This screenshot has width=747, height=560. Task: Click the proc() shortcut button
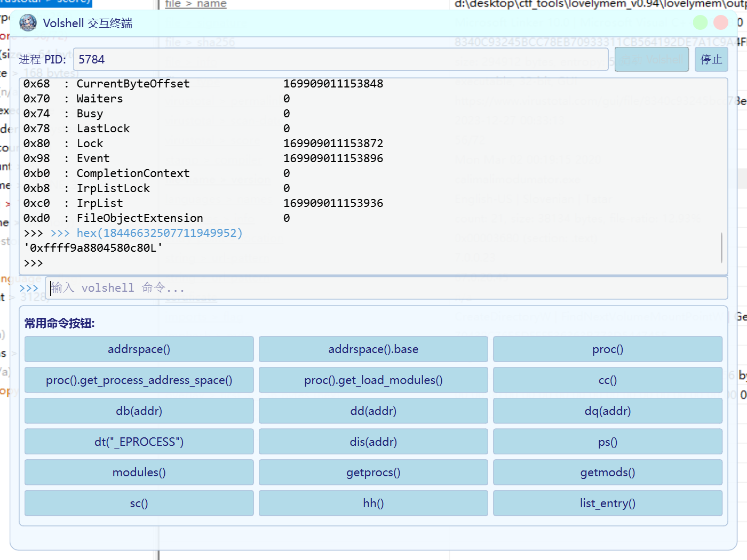tap(607, 349)
